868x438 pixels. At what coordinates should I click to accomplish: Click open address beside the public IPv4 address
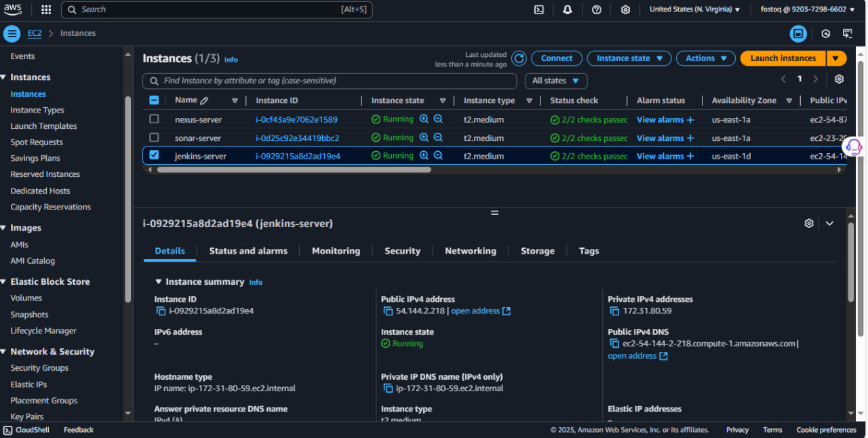pyautogui.click(x=481, y=311)
